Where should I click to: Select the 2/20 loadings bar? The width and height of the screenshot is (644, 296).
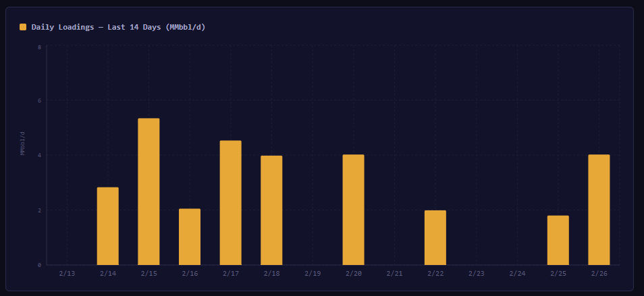click(353, 210)
